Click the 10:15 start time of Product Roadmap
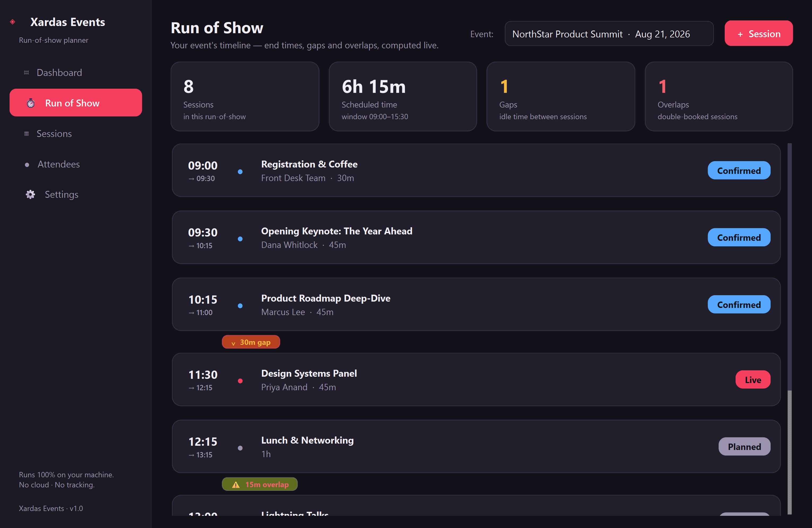 point(203,300)
